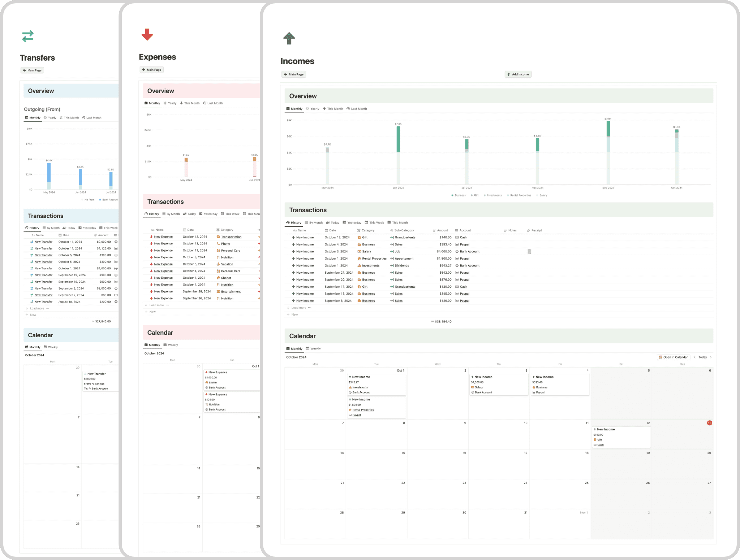
Task: Click next month arrow beside Today
Action: coord(711,357)
